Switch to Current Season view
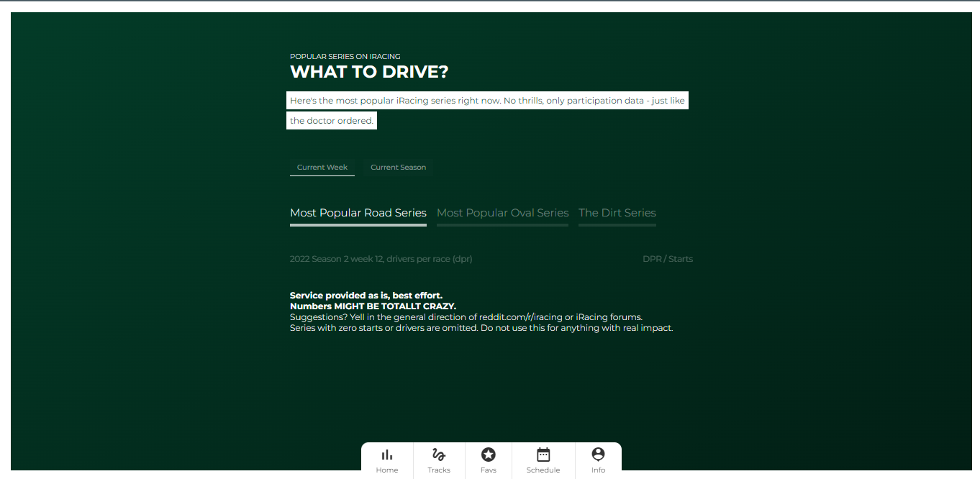 point(398,168)
